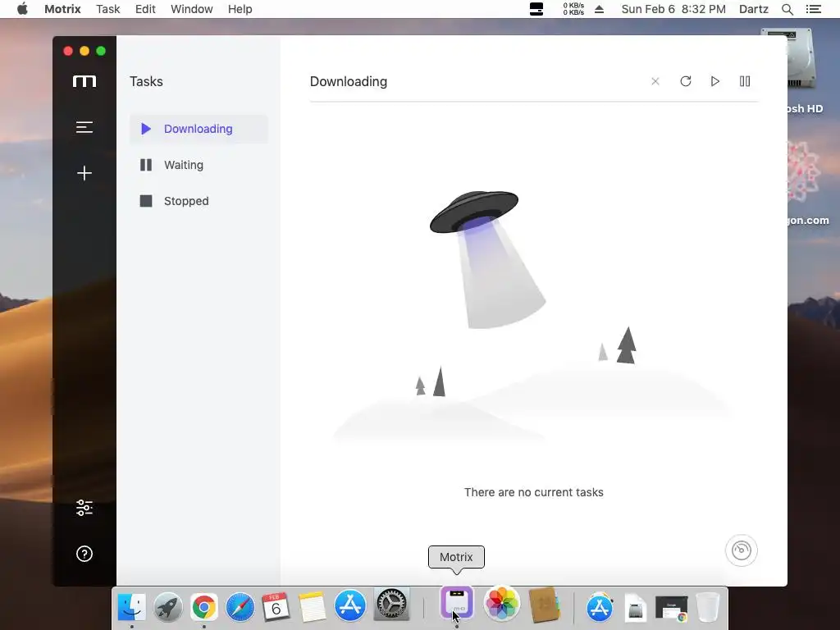This screenshot has width=840, height=630.
Task: Open the brown notebook app in Dock
Action: point(545,605)
